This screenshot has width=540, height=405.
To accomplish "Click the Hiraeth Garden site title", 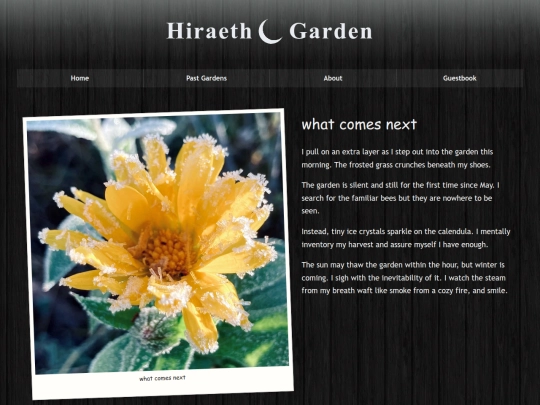I will pos(269,31).
